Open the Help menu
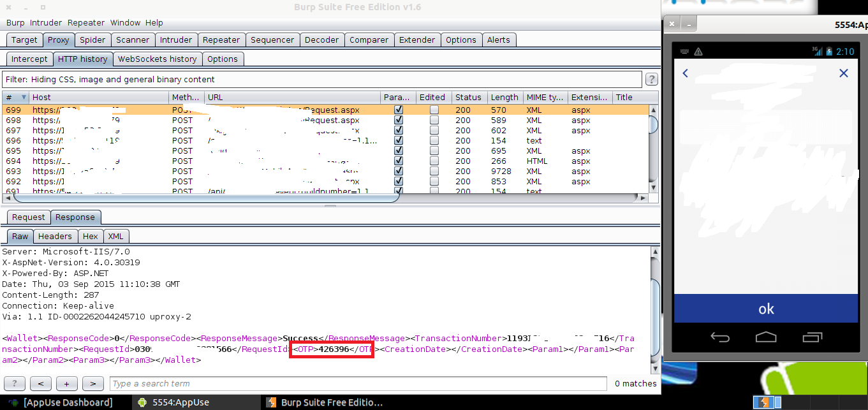 pyautogui.click(x=154, y=22)
